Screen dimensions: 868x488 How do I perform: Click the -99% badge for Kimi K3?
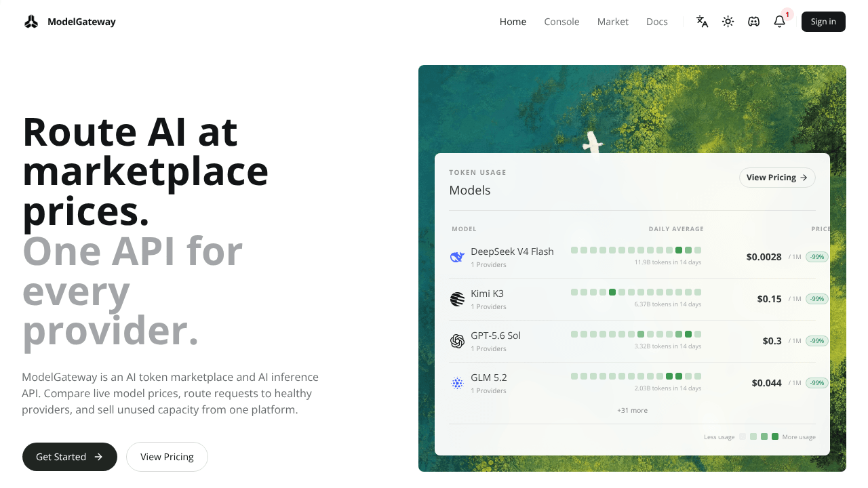[x=817, y=299]
